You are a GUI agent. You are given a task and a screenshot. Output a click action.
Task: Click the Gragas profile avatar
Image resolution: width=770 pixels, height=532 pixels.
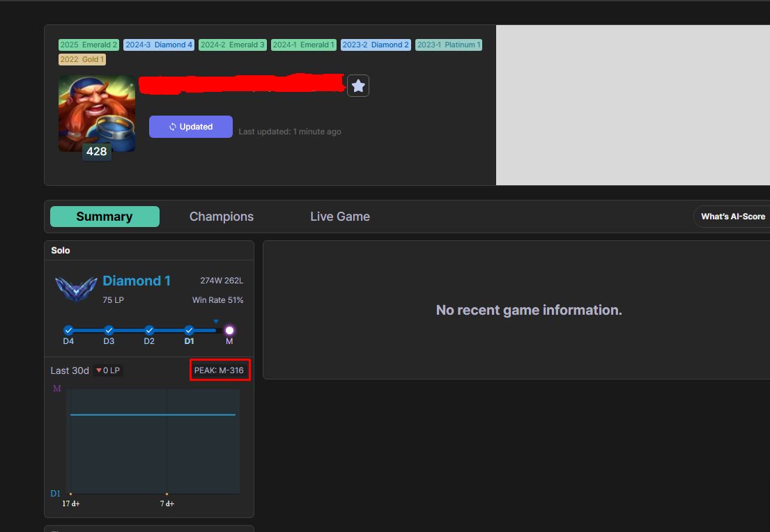[x=97, y=114]
